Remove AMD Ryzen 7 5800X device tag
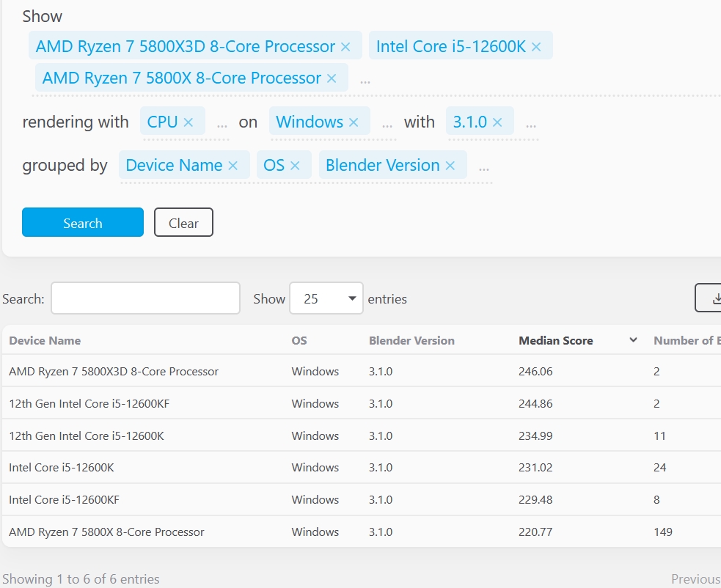Viewport: 721px width, 588px height. click(332, 78)
